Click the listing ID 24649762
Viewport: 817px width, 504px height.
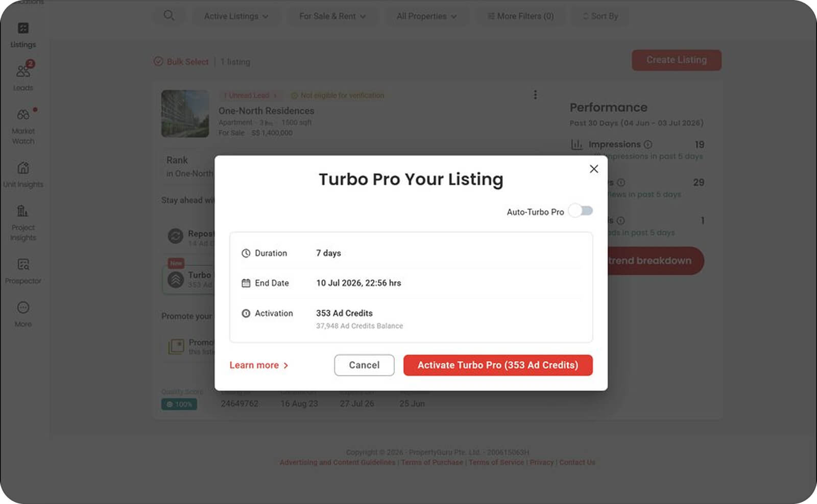point(239,404)
